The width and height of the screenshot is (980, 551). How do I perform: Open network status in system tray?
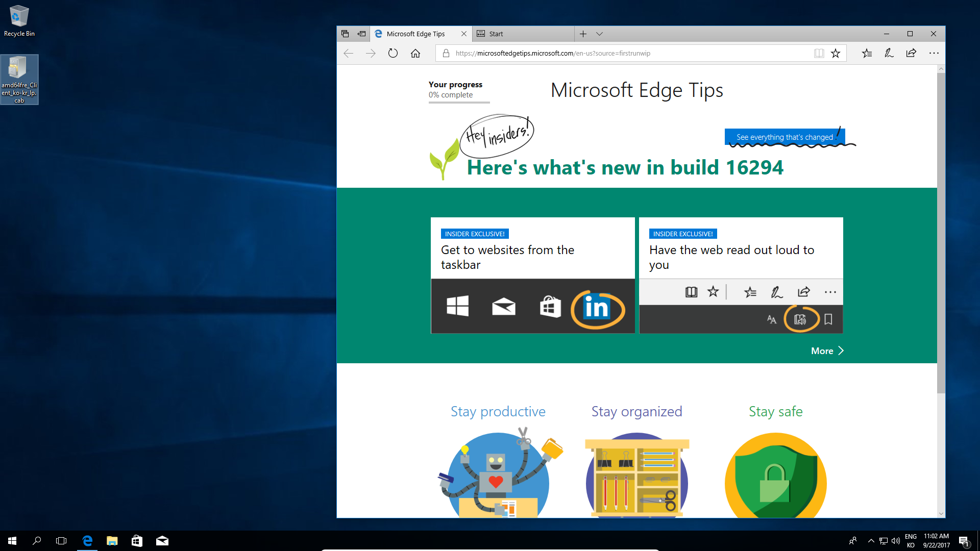(x=884, y=541)
